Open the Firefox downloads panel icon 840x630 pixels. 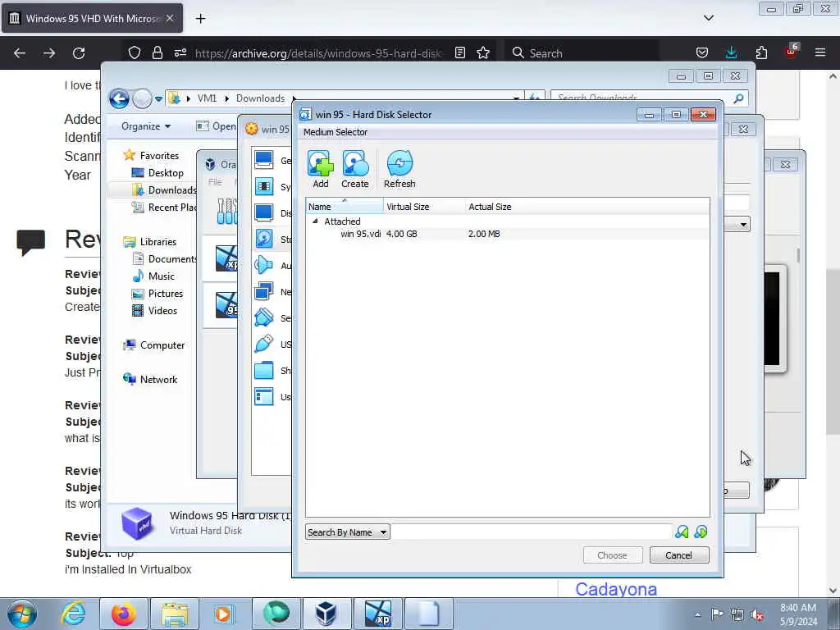[x=731, y=52]
